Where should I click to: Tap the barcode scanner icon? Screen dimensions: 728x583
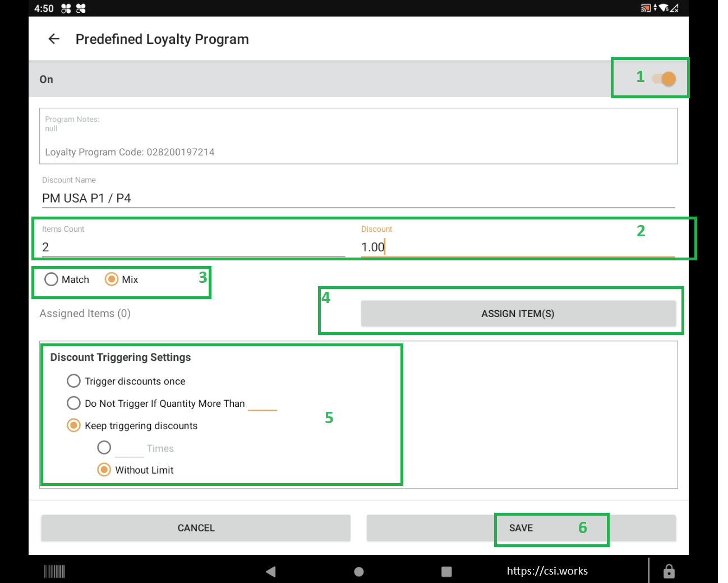pyautogui.click(x=54, y=572)
